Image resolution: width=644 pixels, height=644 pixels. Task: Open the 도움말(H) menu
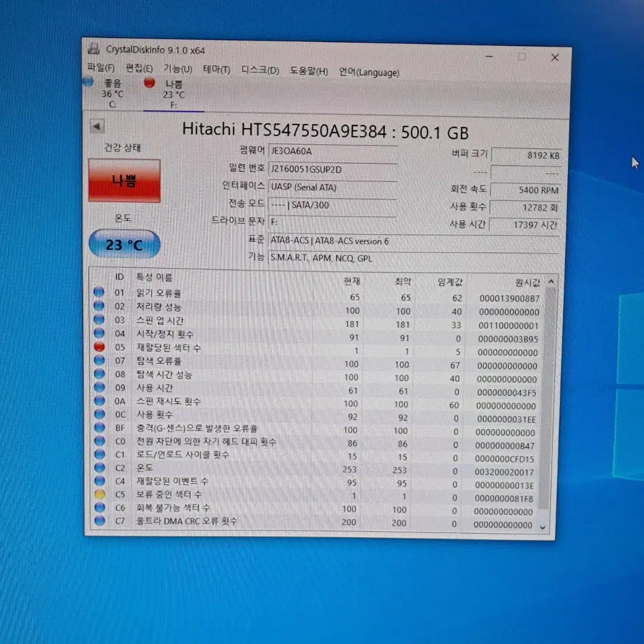click(309, 71)
